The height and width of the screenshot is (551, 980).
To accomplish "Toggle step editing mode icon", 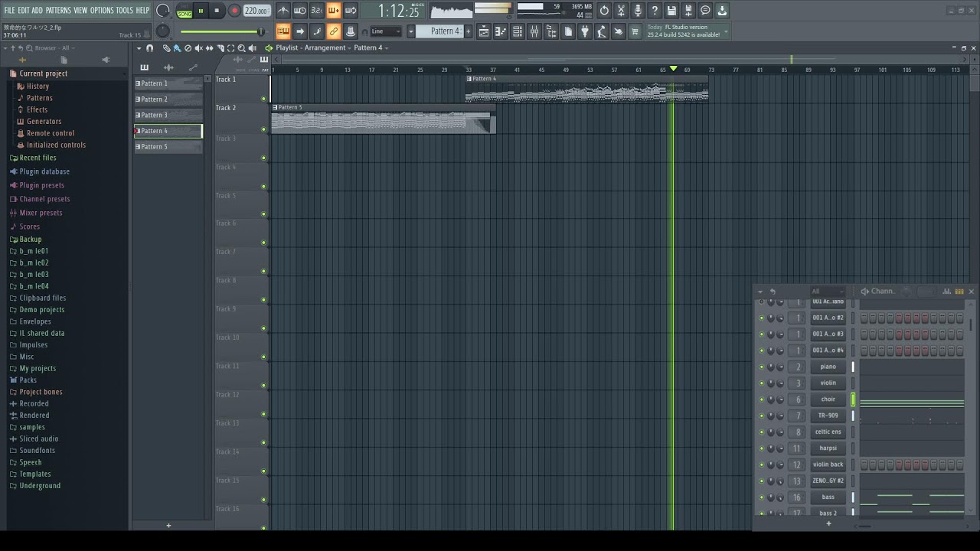I will [317, 31].
